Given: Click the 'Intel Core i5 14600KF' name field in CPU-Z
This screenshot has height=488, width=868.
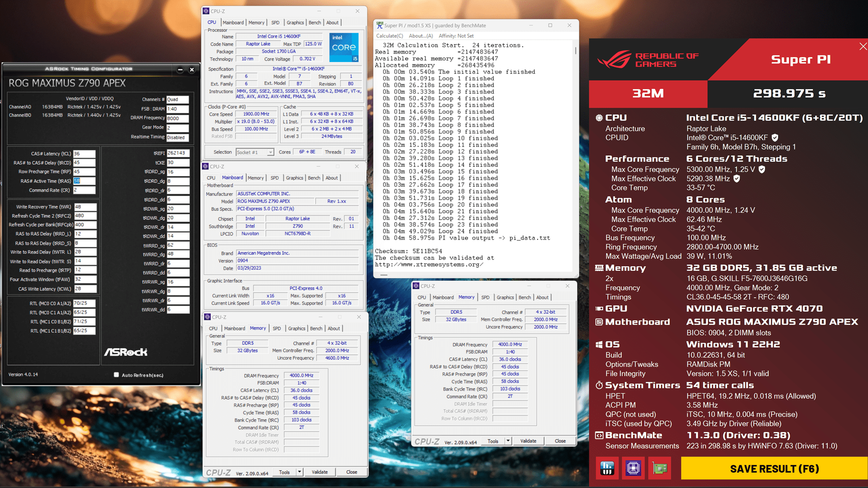Looking at the screenshot, I should (279, 36).
